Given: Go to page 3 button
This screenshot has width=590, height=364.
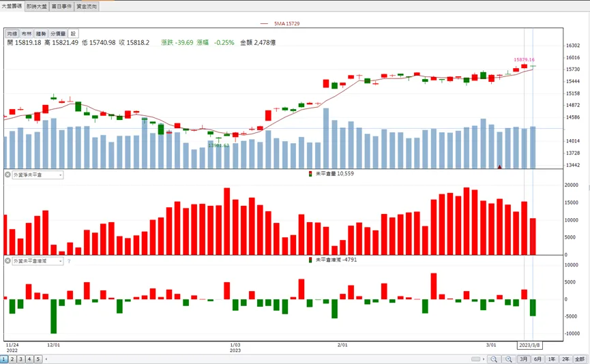Looking at the screenshot, I should [20, 359].
